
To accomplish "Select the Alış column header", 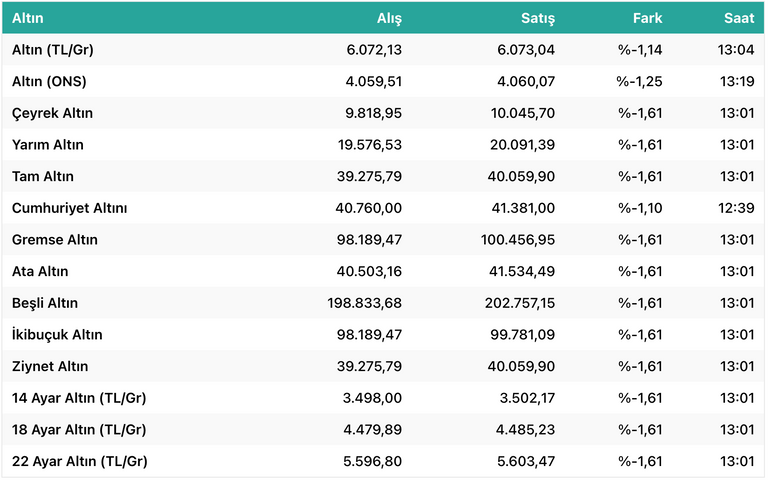I will (389, 18).
